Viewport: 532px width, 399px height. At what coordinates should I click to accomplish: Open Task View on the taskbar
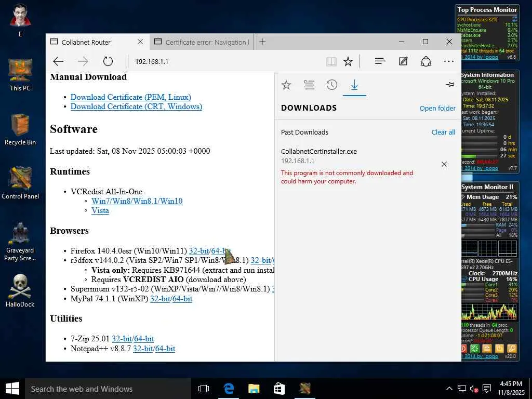pyautogui.click(x=204, y=389)
